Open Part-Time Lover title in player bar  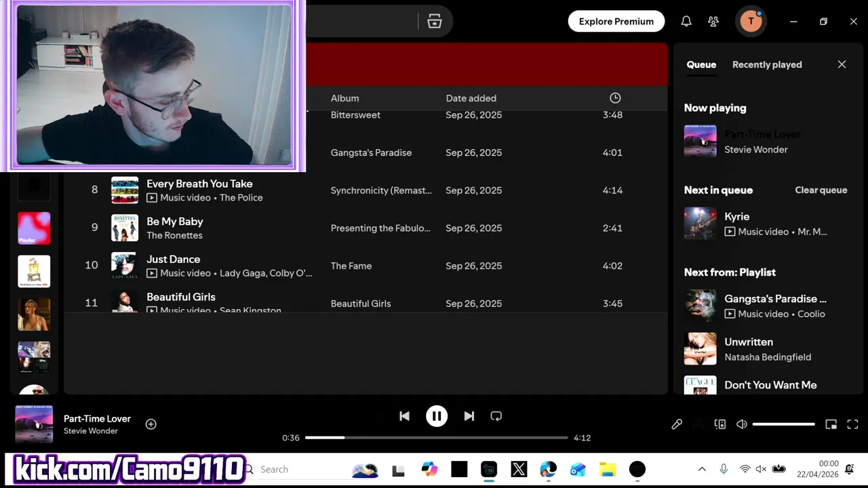pos(97,419)
